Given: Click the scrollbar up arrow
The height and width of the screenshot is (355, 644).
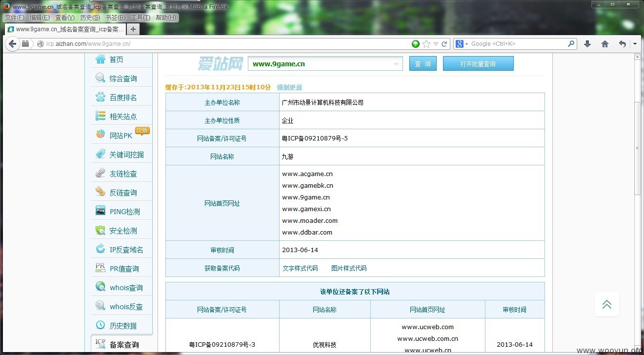Looking at the screenshot, I should [637, 57].
